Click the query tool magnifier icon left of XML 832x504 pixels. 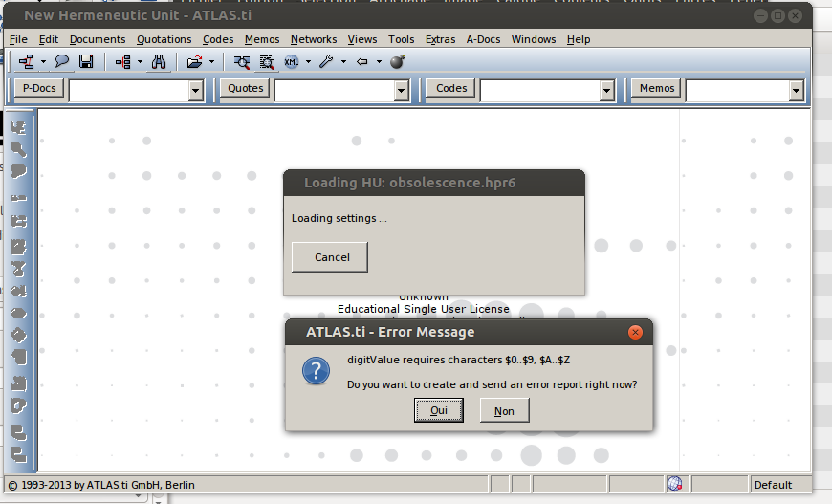[242, 62]
